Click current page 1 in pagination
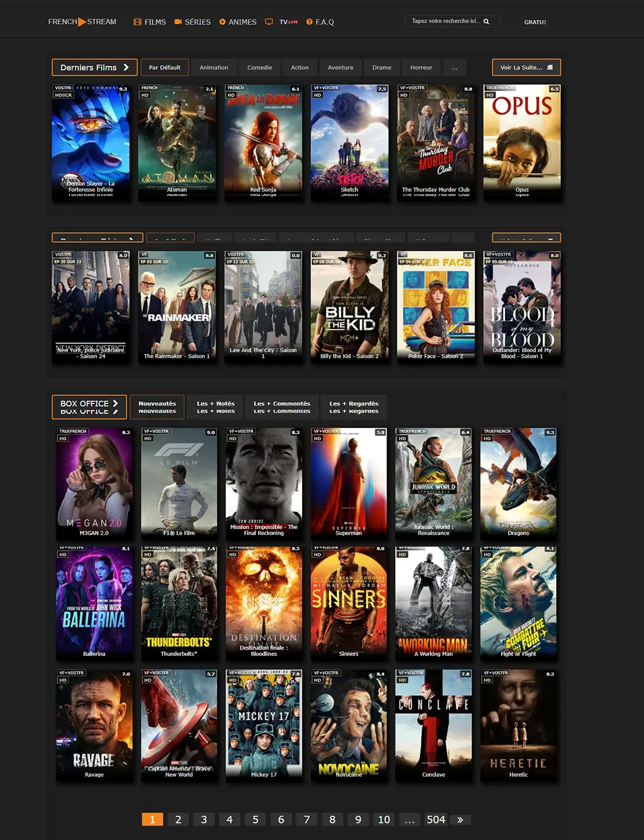The width and height of the screenshot is (644, 840). 153,819
